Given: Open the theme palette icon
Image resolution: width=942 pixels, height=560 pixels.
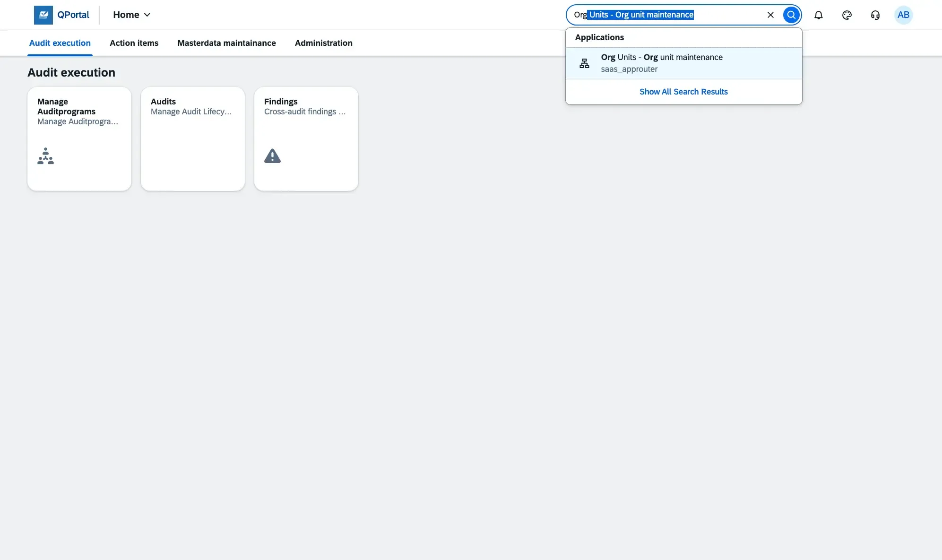Looking at the screenshot, I should pyautogui.click(x=847, y=15).
